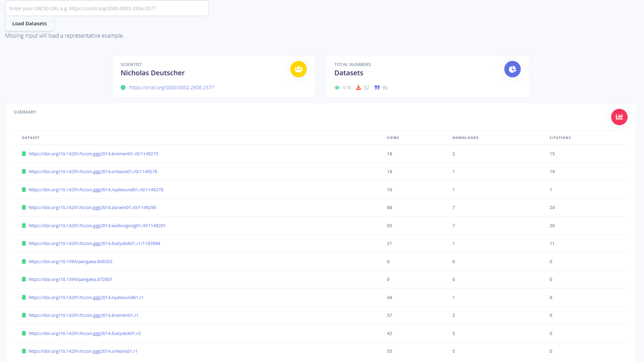
Task: Click the Views column header
Action: 393,138
